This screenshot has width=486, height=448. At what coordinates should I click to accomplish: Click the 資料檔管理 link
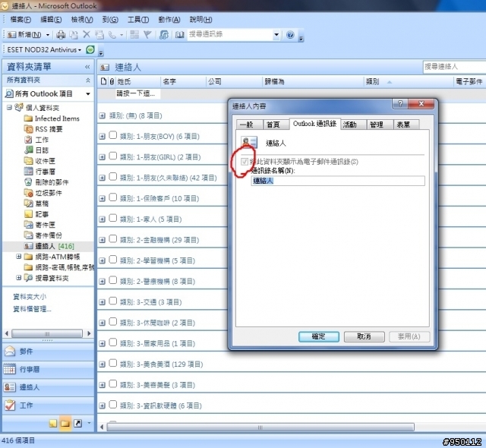[x=32, y=309]
